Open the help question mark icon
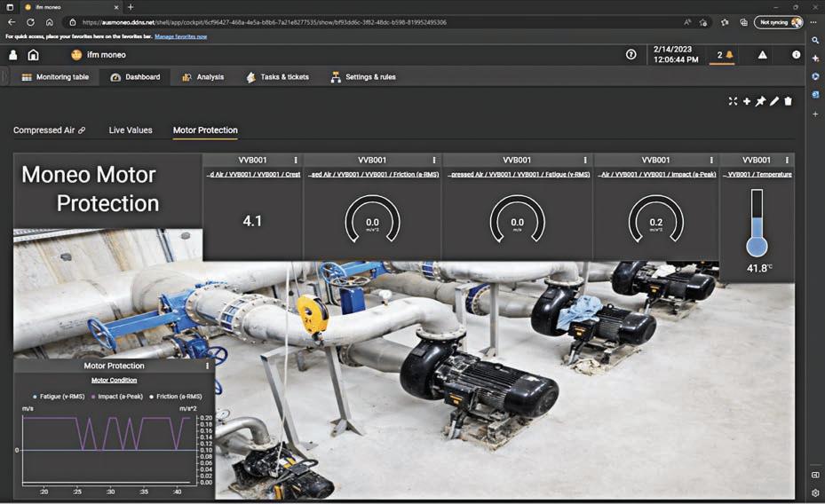825x504 pixels. pyautogui.click(x=631, y=55)
